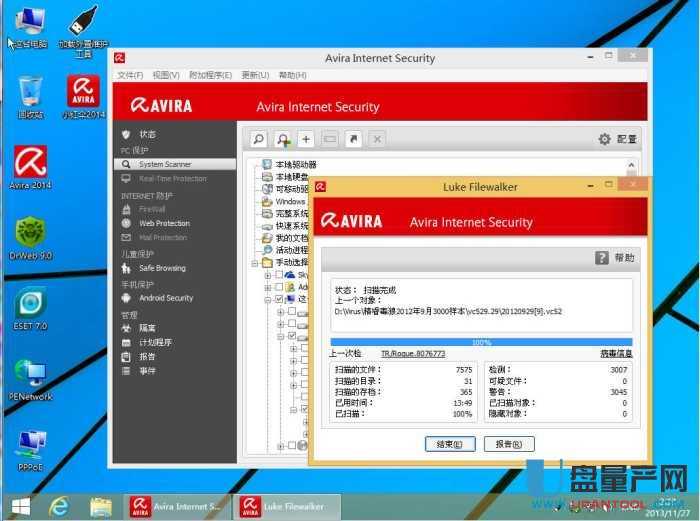
Task: Click the plus icon in scanner toolbar
Action: [306, 139]
